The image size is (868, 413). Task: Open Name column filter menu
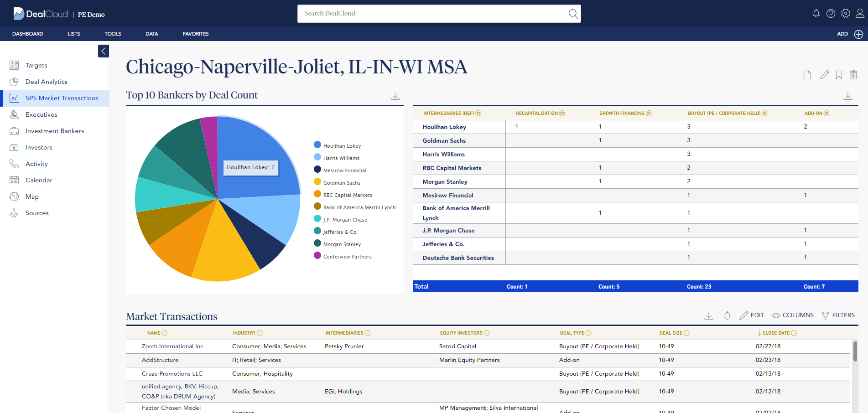(x=165, y=333)
